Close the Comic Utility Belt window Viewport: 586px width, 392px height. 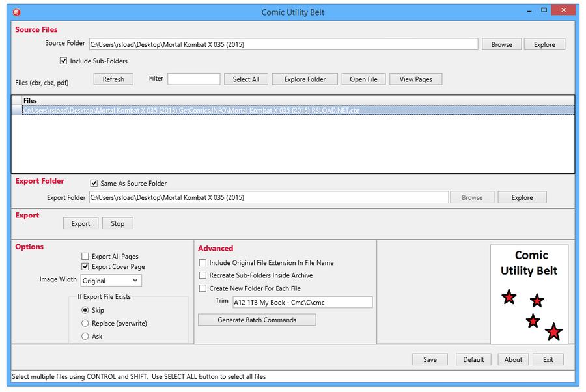click(x=564, y=10)
